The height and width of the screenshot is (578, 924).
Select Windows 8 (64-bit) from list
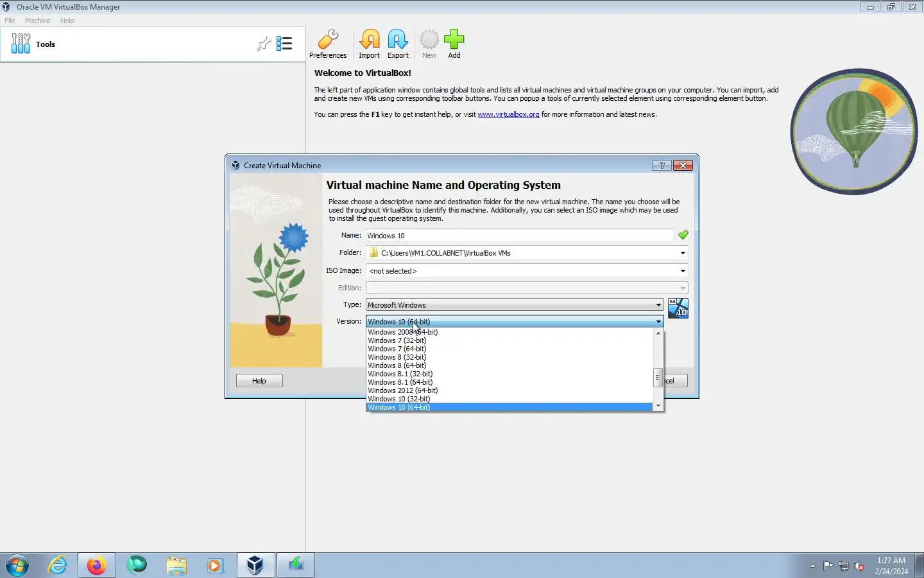point(509,365)
